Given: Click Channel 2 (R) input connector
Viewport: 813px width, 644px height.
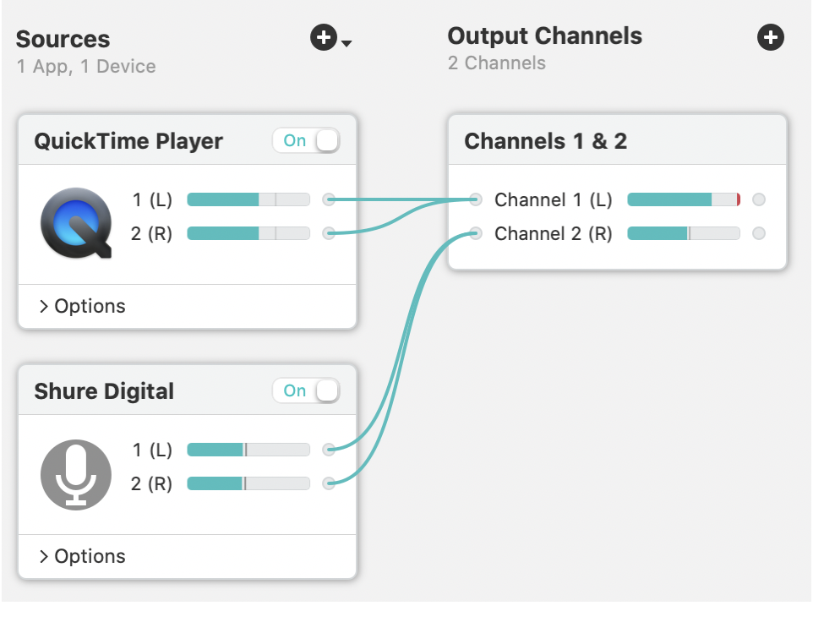Looking at the screenshot, I should point(476,233).
